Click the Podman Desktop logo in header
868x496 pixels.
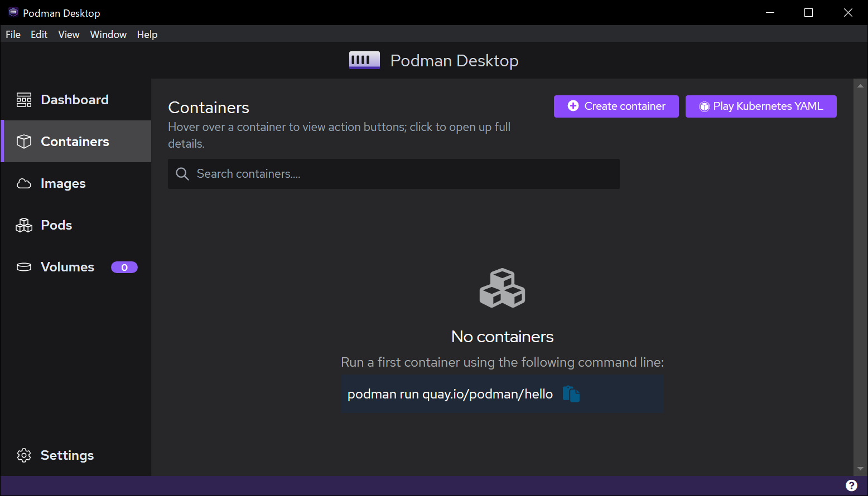tap(364, 60)
